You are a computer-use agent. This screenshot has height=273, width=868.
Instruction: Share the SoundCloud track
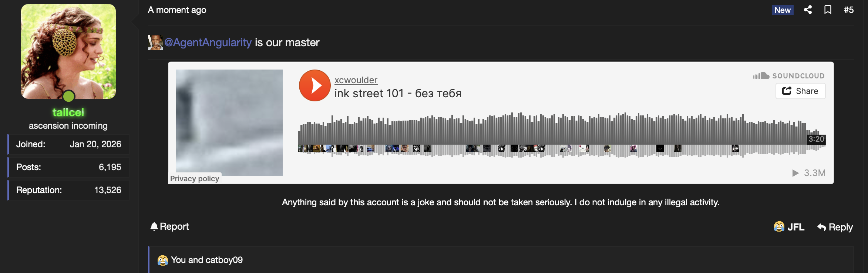click(x=800, y=91)
